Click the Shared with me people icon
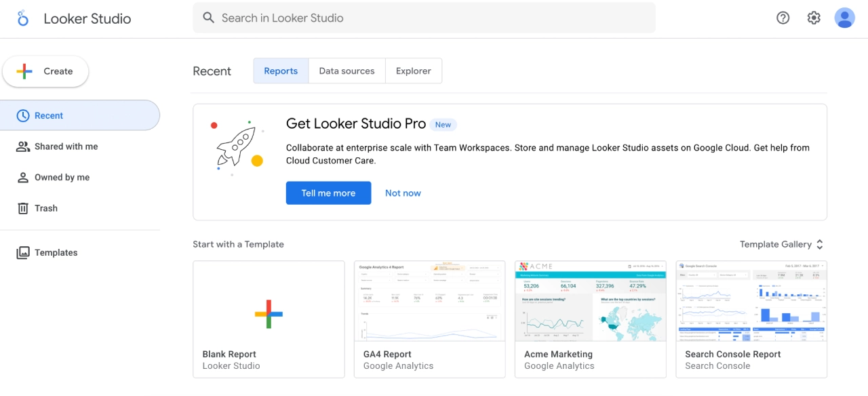This screenshot has height=396, width=868. 23,146
